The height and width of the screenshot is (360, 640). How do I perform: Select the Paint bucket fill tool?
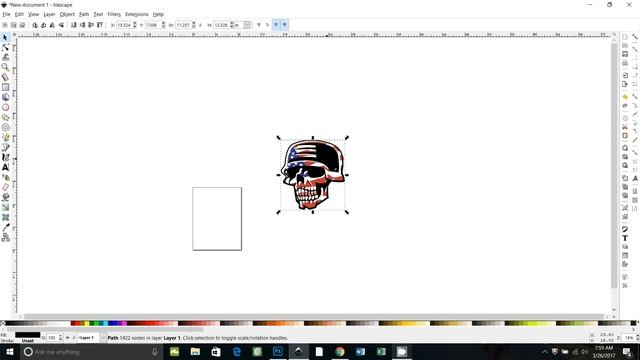point(5,198)
